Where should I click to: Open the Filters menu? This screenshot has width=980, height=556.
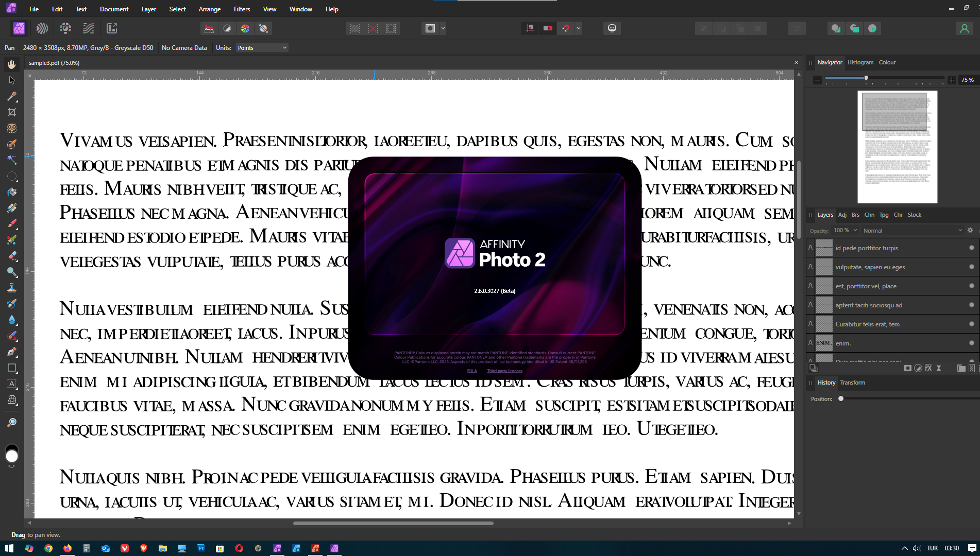[x=242, y=9]
